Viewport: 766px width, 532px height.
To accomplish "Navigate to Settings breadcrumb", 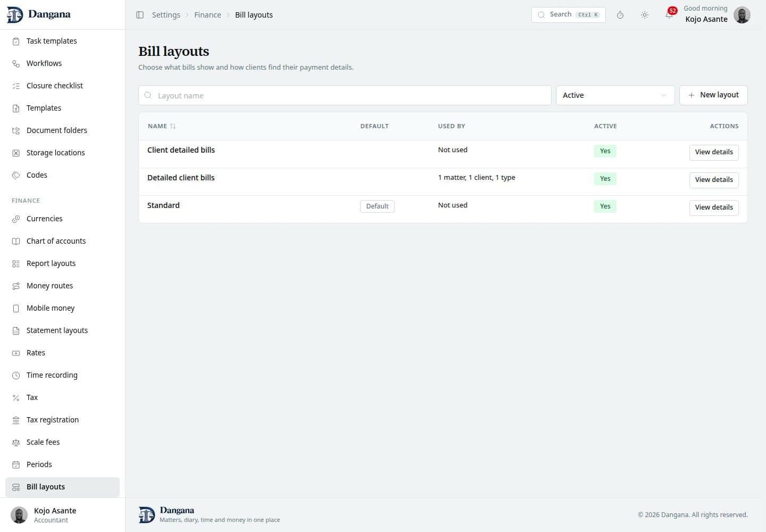I will tap(166, 15).
